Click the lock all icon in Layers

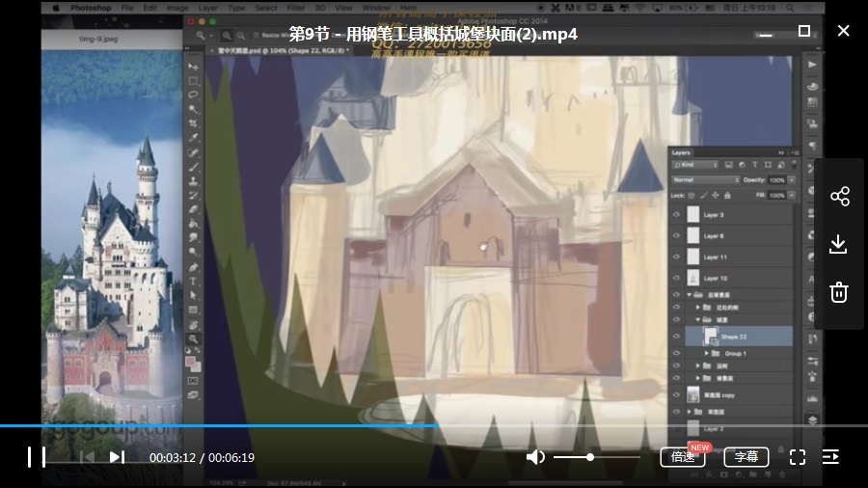[727, 196]
